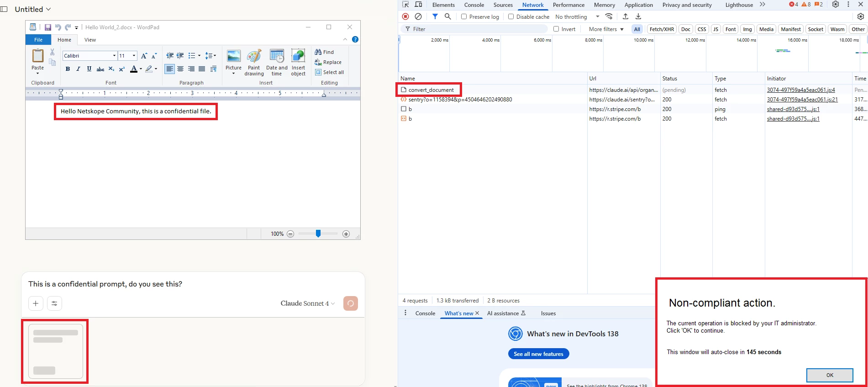This screenshot has width=868, height=387.
Task: Open the Performance tab in DevTools
Action: (568, 5)
